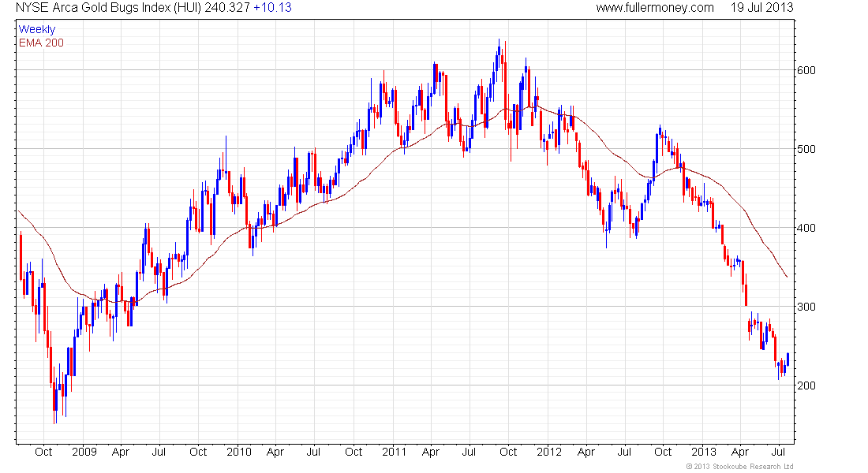Click the EMA 200 legend label
Screen dimensions: 868x473
coord(41,43)
